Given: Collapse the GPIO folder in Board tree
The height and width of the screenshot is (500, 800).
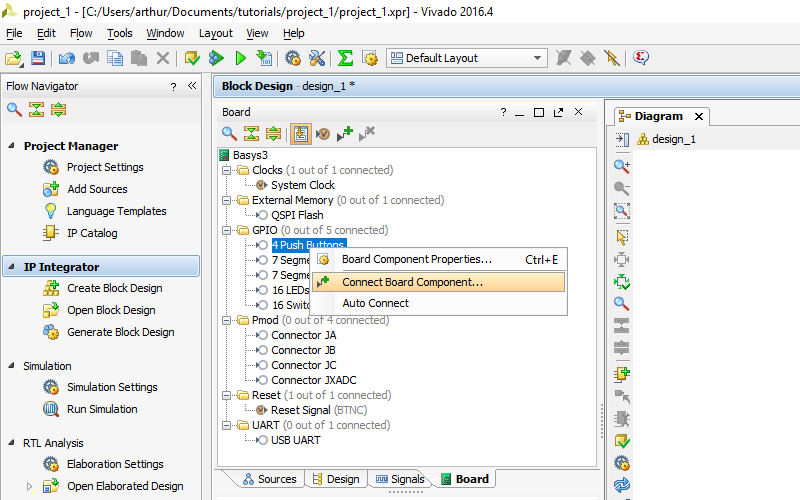Looking at the screenshot, I should coord(227,231).
